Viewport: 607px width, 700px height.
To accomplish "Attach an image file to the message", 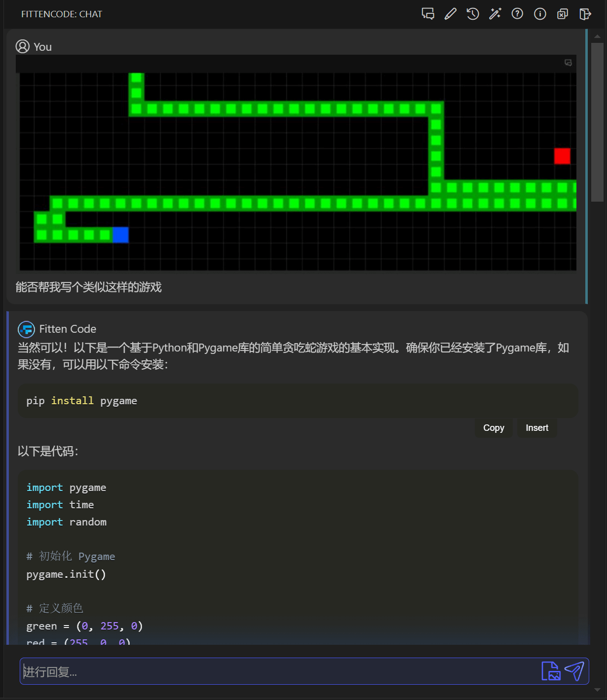I will [x=551, y=671].
